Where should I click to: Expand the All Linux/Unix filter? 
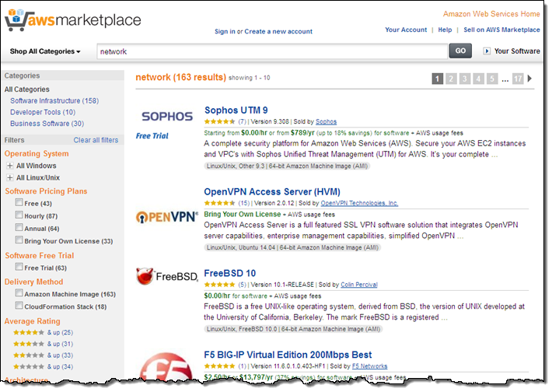coord(9,178)
